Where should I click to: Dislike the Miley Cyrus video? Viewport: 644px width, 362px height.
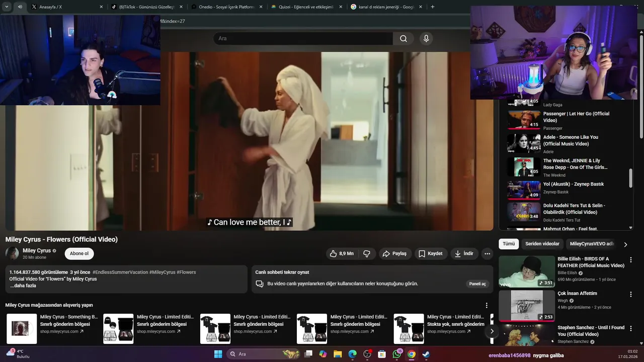(367, 254)
